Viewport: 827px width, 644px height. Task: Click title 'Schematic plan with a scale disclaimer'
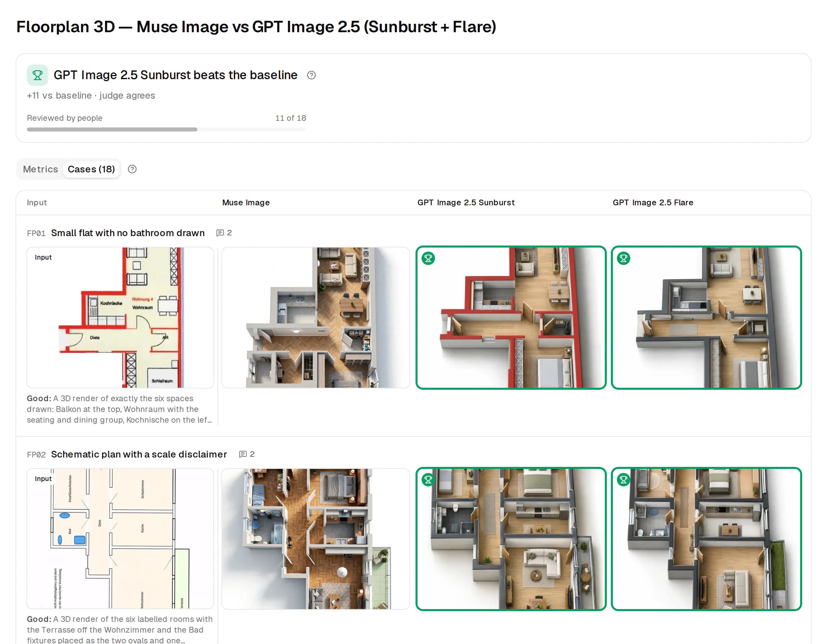(139, 454)
